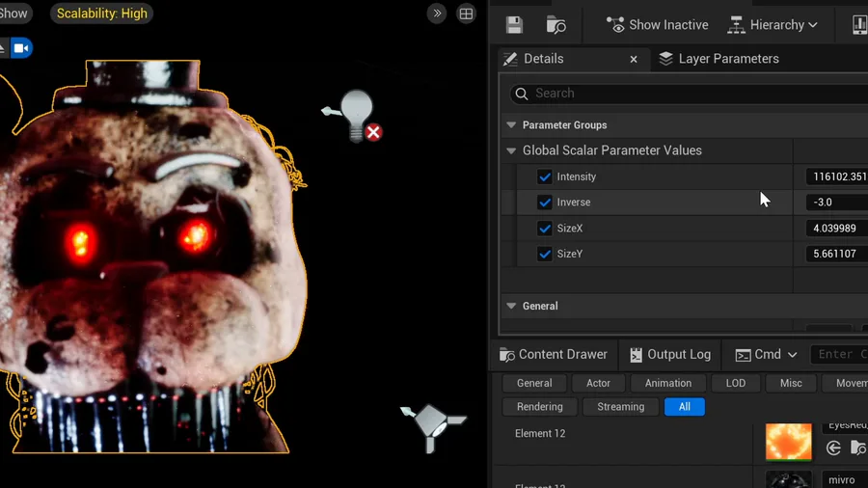Click the Element 12 material thumbnail

(788, 442)
